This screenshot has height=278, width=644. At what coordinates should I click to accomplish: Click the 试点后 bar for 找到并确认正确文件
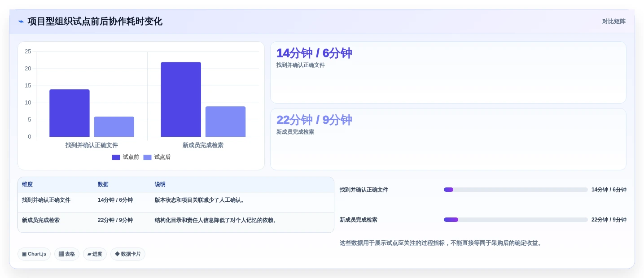pyautogui.click(x=114, y=127)
